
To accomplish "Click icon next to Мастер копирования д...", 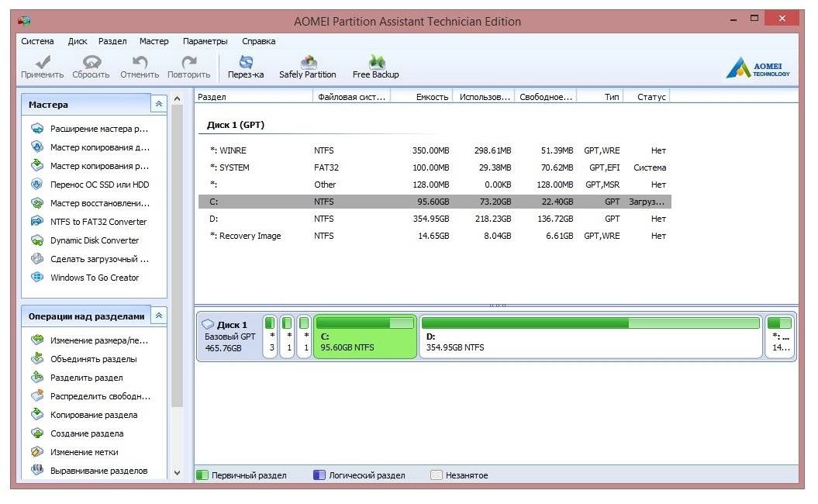I will point(37,147).
